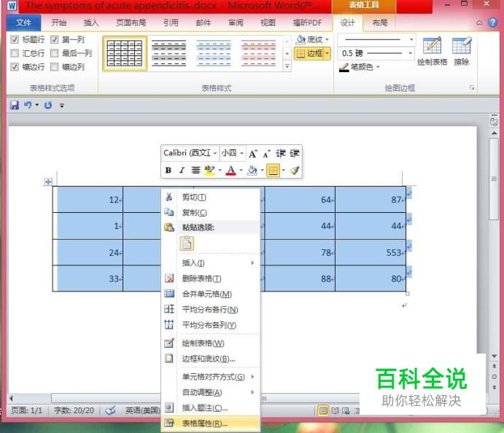504x433 pixels.
Task: Choose Distribute Rows Evenly (平均分布各行)
Action: pos(211,309)
